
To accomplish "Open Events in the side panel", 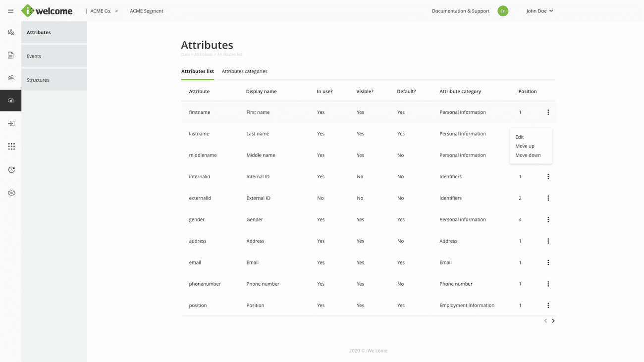I will pyautogui.click(x=34, y=56).
